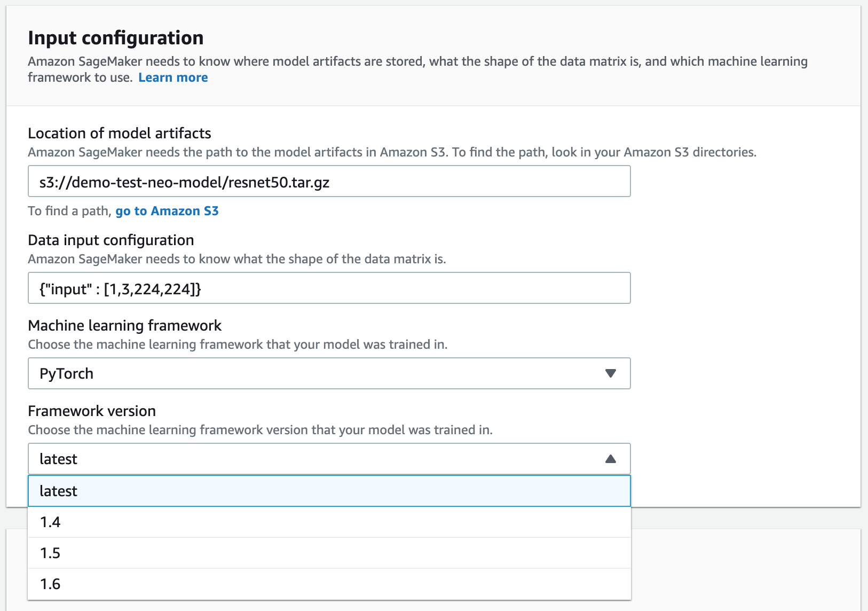Select the latest framework version option
This screenshot has width=868, height=611.
click(x=59, y=491)
